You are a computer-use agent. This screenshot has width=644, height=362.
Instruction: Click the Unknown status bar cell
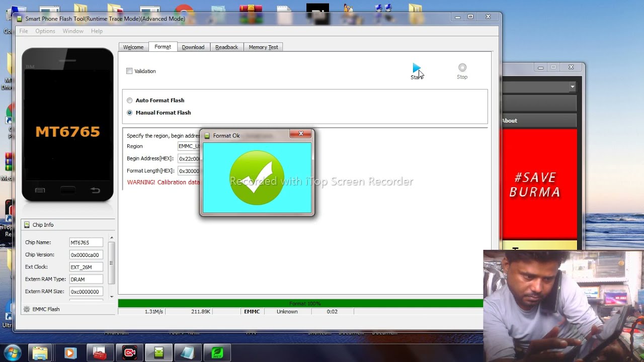point(287,312)
